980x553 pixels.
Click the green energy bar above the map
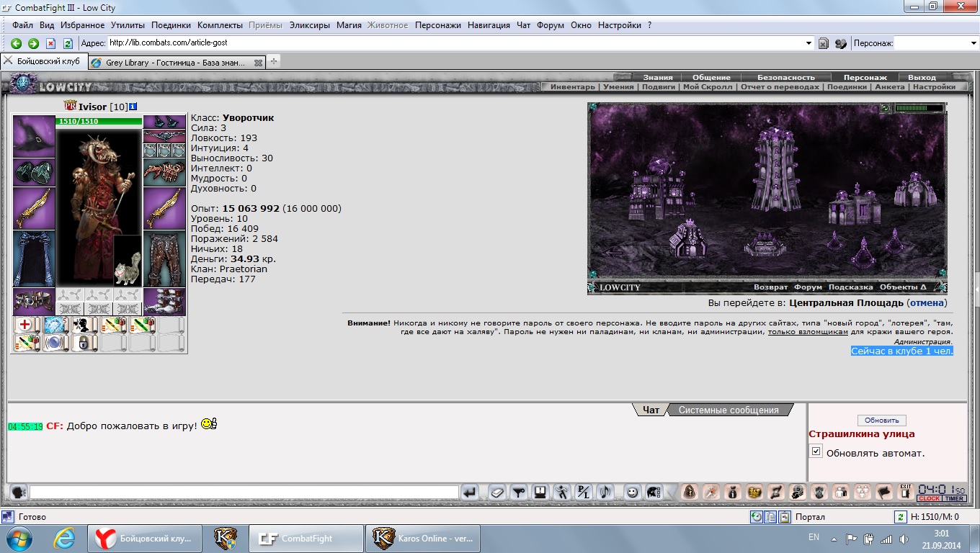click(x=918, y=108)
